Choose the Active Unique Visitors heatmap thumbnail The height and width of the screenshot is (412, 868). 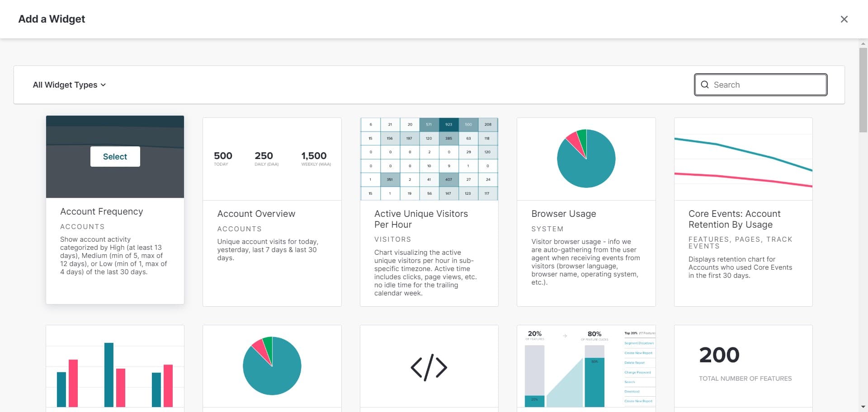[x=429, y=159]
